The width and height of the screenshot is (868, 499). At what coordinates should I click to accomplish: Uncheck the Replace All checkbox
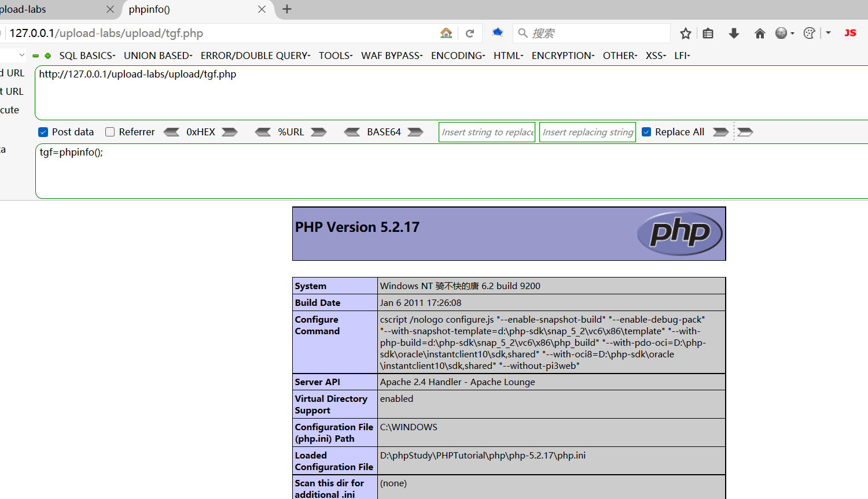coord(646,132)
